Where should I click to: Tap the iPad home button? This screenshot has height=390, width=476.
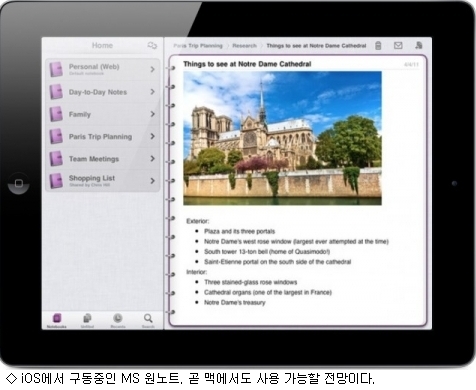tap(19, 183)
